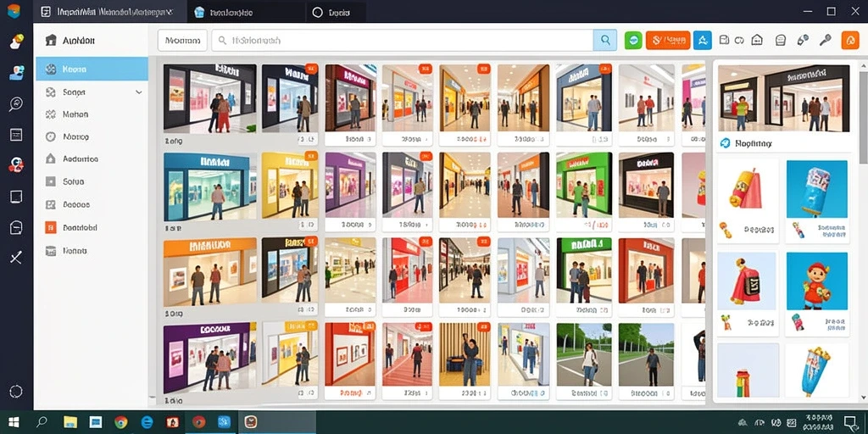Image resolution: width=868 pixels, height=434 pixels.
Task: Click the sidebar item with the orange square icon
Action: pos(92,227)
